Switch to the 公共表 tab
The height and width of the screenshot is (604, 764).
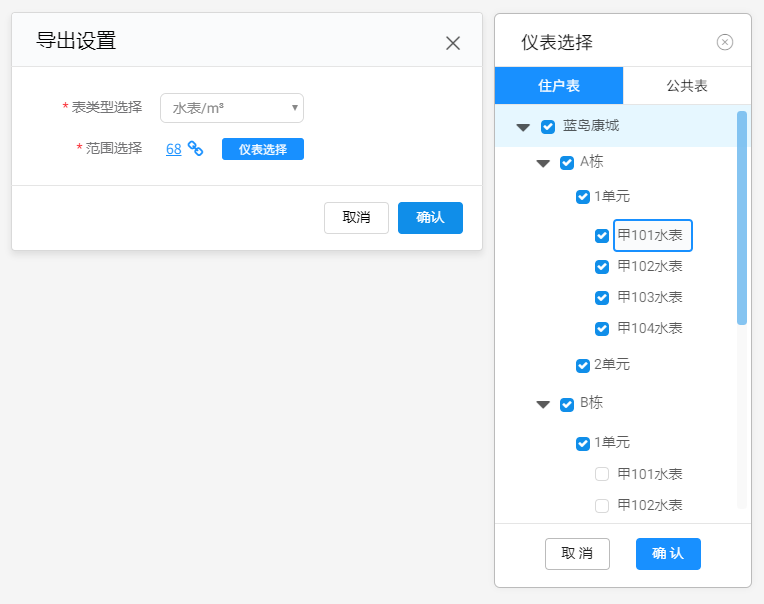(x=687, y=86)
